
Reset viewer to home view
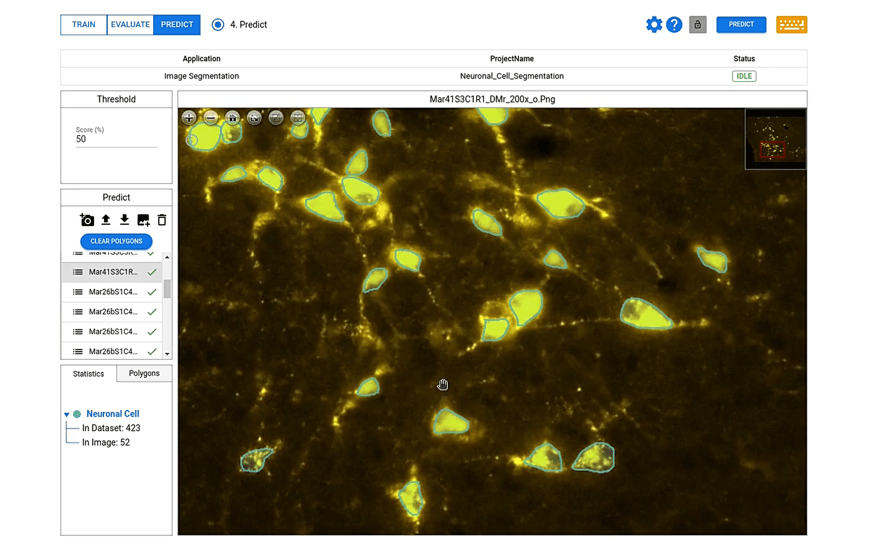pyautogui.click(x=232, y=118)
